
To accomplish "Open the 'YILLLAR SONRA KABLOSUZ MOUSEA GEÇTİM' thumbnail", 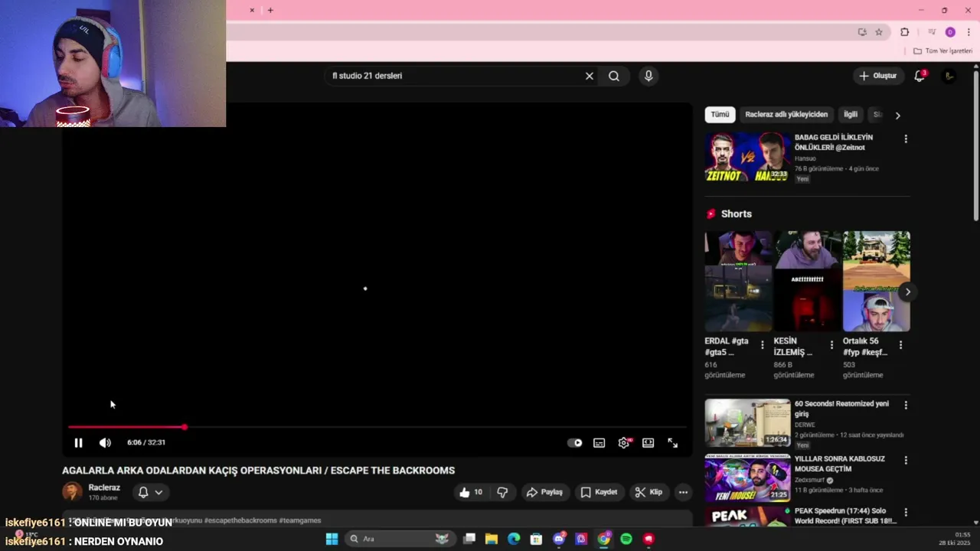I will coord(747,478).
